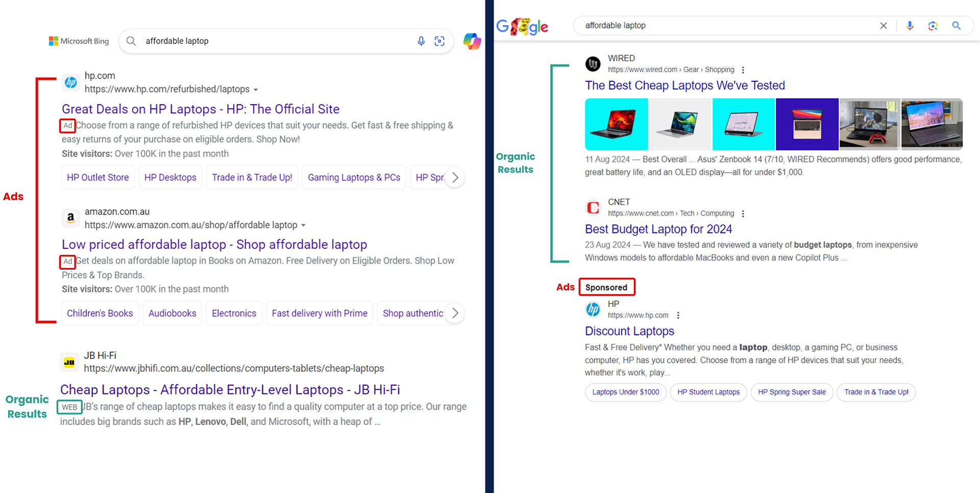Click the Bing search magnifier icon
This screenshot has height=493, width=980.
(x=131, y=41)
